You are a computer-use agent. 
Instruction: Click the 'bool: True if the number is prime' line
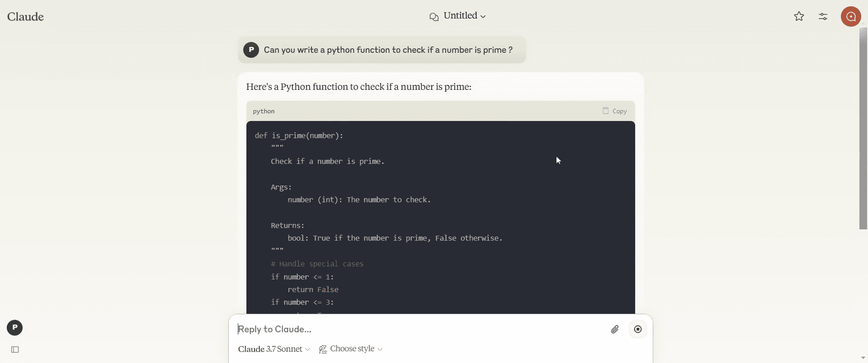[x=395, y=238]
